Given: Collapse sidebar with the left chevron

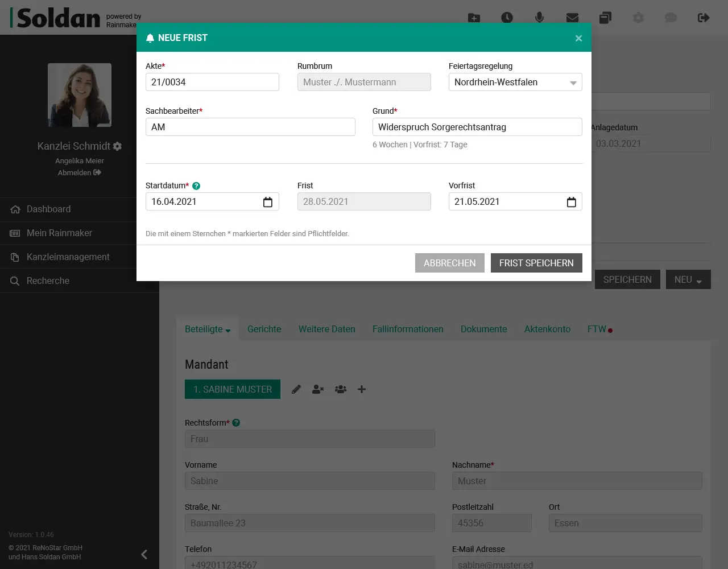Looking at the screenshot, I should tap(144, 554).
